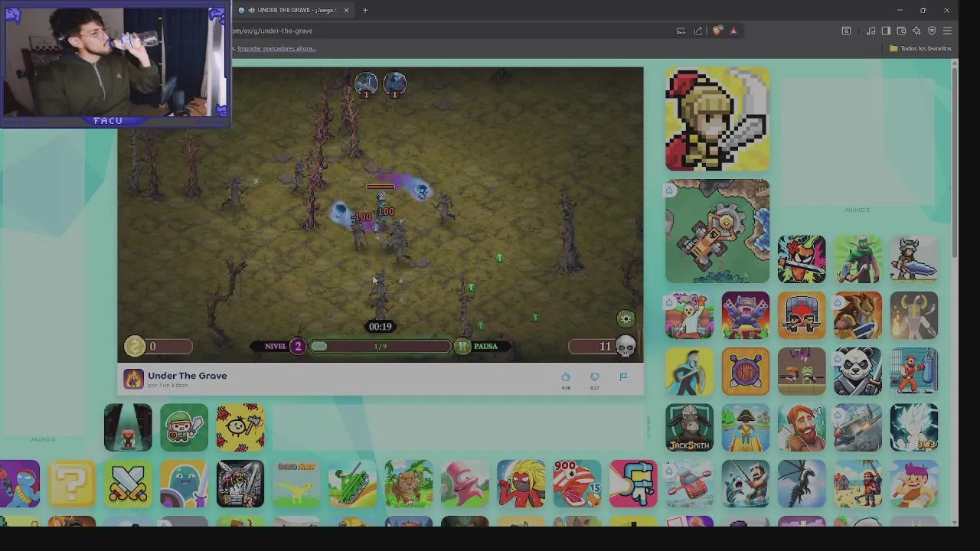
Task: Open the dark corridor pixel game thumbnail
Action: (128, 427)
